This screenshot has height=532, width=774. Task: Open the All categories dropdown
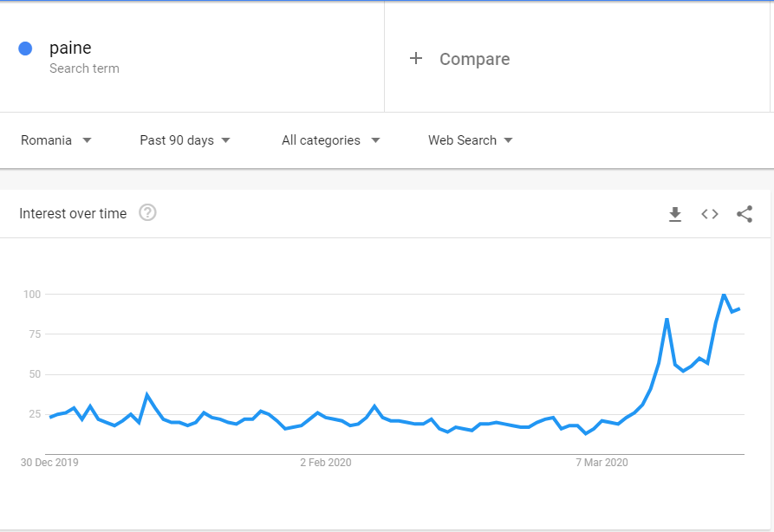coord(329,139)
